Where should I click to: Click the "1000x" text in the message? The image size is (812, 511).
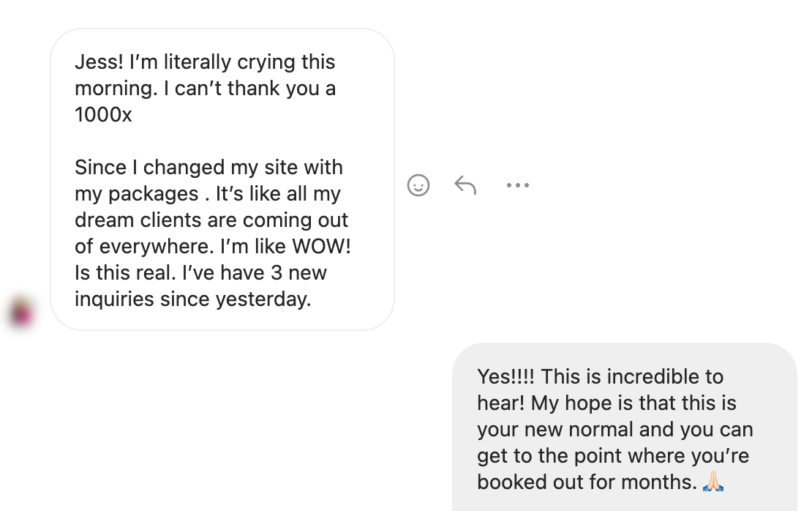click(103, 115)
